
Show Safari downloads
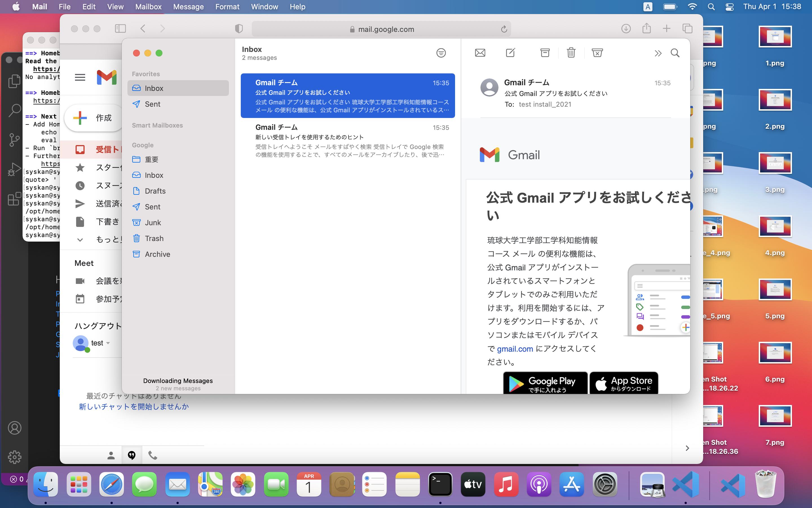click(x=626, y=29)
